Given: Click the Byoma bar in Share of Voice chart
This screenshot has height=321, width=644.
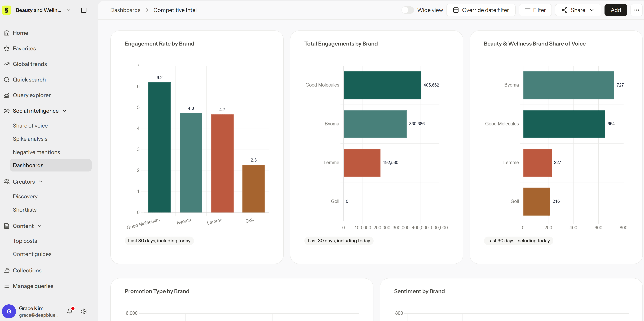Looking at the screenshot, I should (x=569, y=85).
